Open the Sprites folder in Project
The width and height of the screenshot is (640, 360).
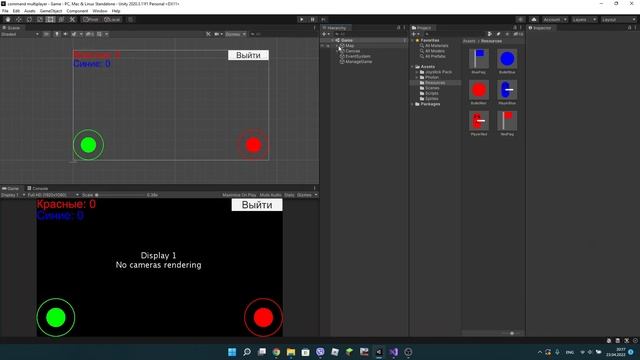point(431,99)
